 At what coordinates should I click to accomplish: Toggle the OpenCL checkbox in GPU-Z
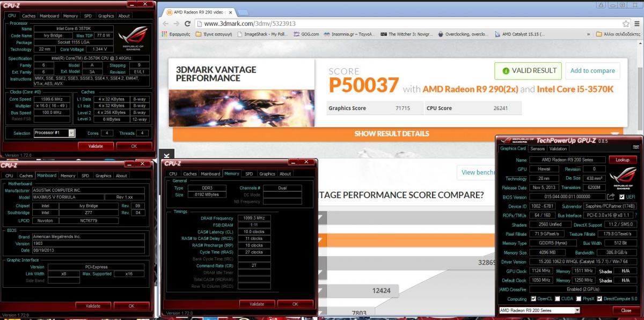point(533,299)
